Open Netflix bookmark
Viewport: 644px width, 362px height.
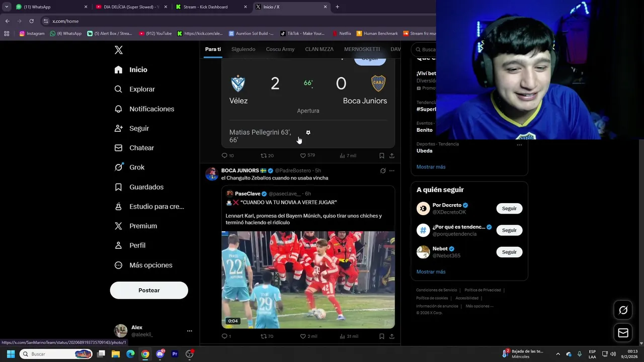342,34
